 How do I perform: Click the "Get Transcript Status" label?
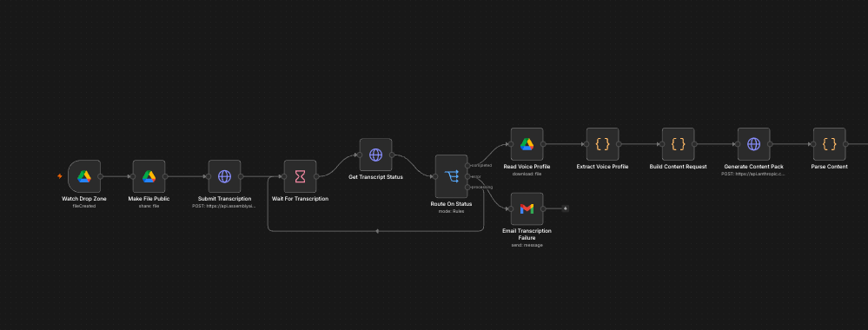click(375, 177)
